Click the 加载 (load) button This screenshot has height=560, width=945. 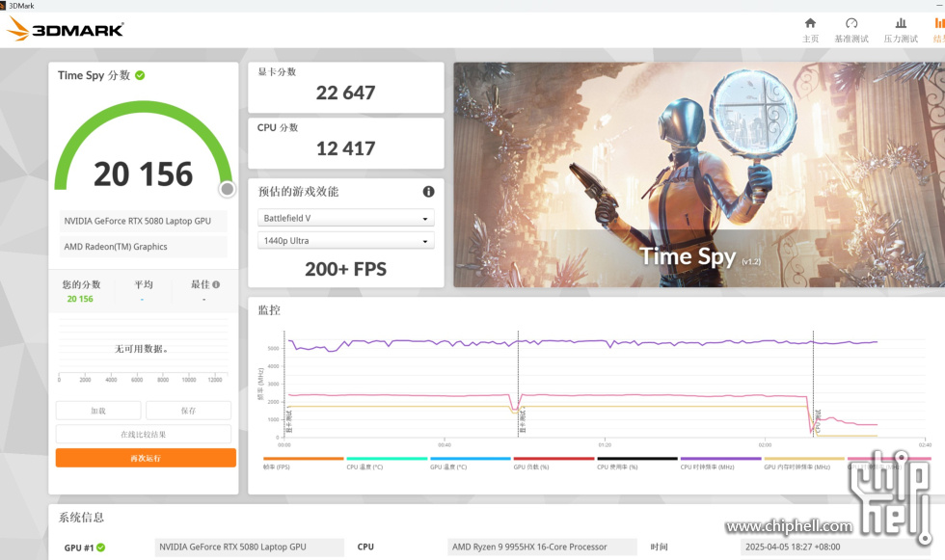(x=98, y=410)
